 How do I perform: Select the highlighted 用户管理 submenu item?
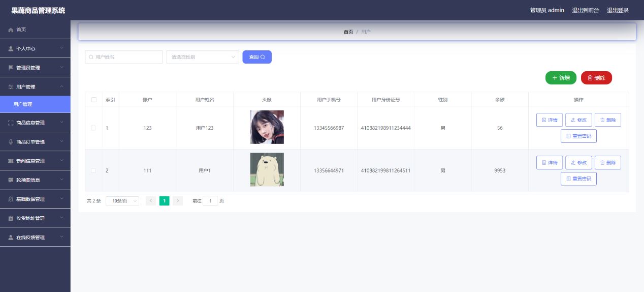(35, 104)
